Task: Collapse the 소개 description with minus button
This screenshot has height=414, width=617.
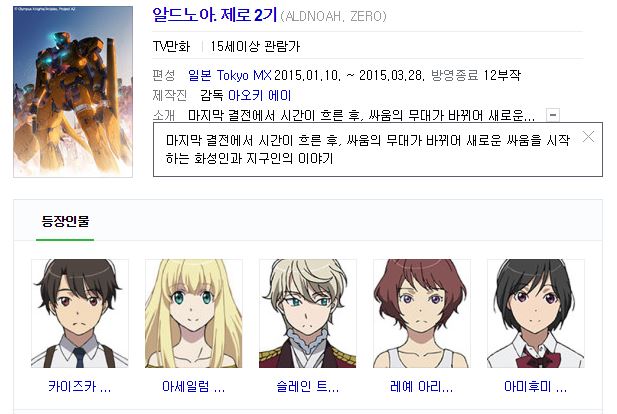Action: [553, 115]
